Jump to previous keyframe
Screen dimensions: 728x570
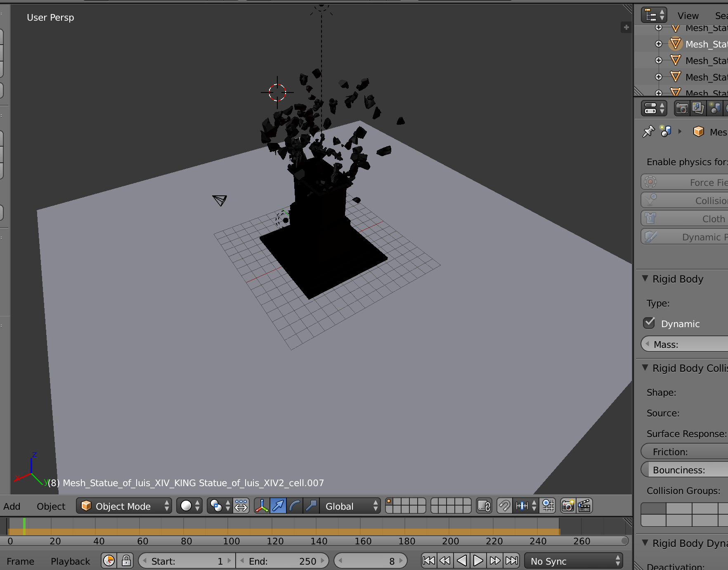pos(445,560)
